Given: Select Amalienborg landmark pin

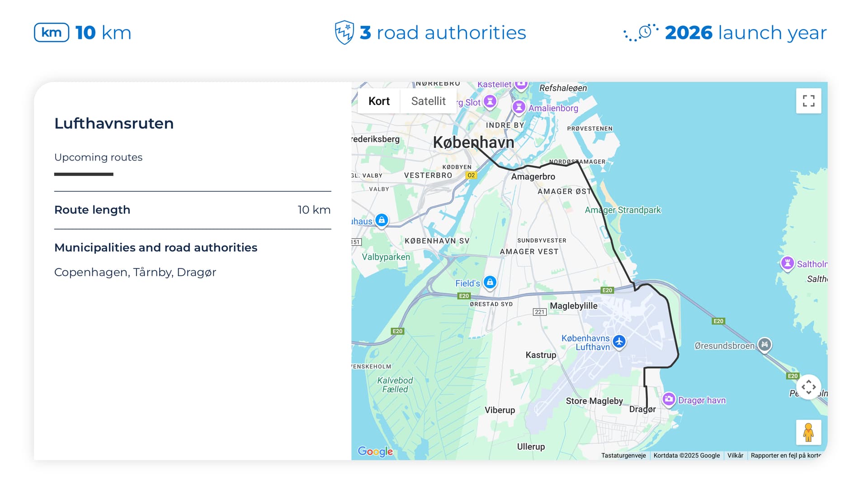Looking at the screenshot, I should [519, 107].
